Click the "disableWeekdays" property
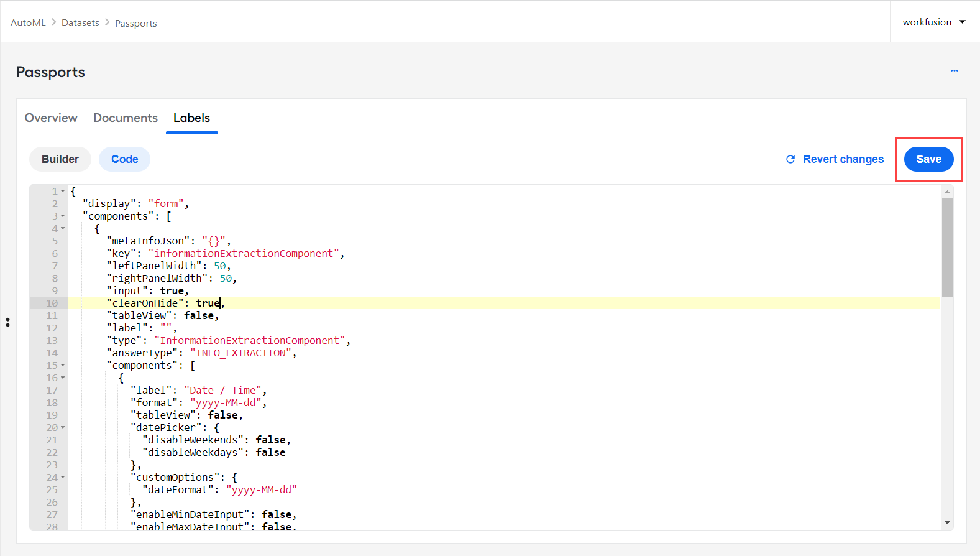The height and width of the screenshot is (556, 980). [x=193, y=452]
